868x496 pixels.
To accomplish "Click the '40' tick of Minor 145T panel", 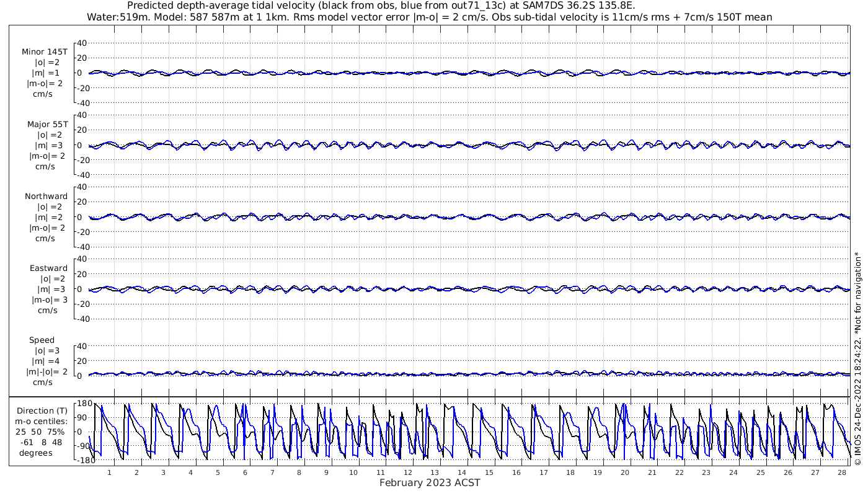I will [82, 43].
